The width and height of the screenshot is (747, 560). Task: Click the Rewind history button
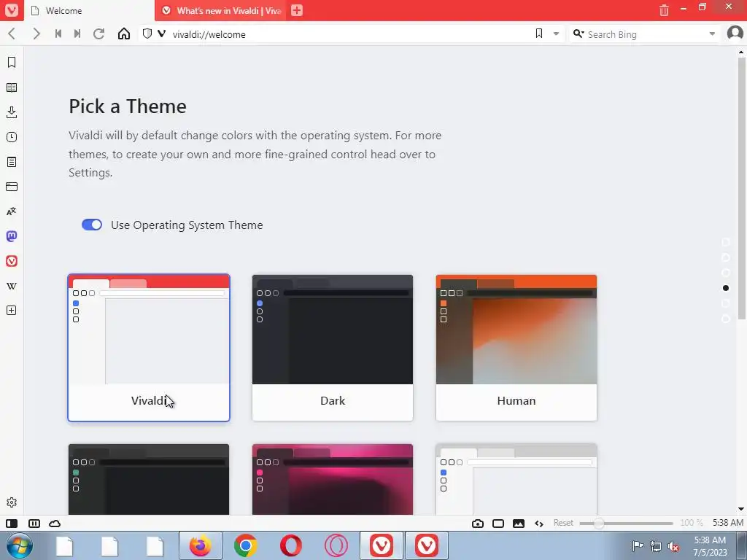click(x=58, y=34)
